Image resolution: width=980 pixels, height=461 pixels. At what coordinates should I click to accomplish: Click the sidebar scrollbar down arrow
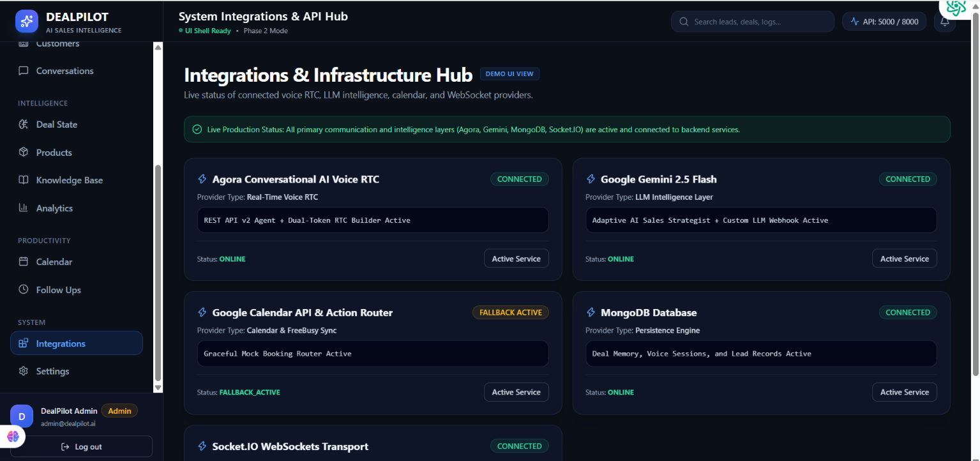pos(158,388)
